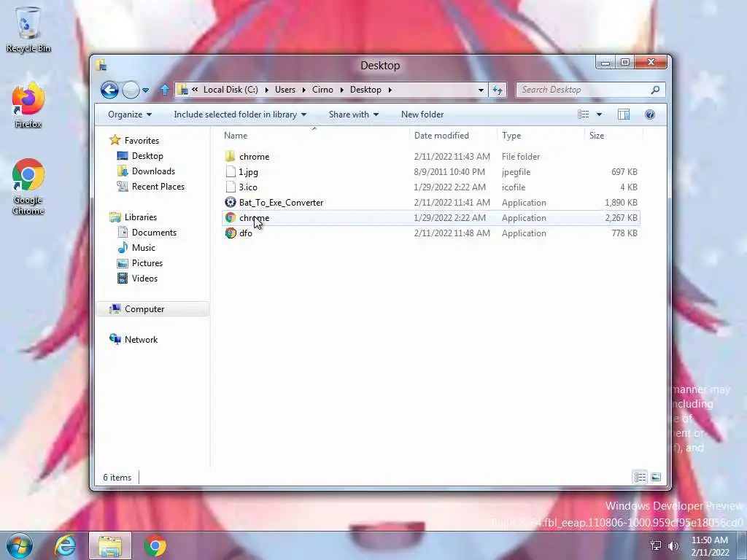Open Explorer help

[x=650, y=114]
